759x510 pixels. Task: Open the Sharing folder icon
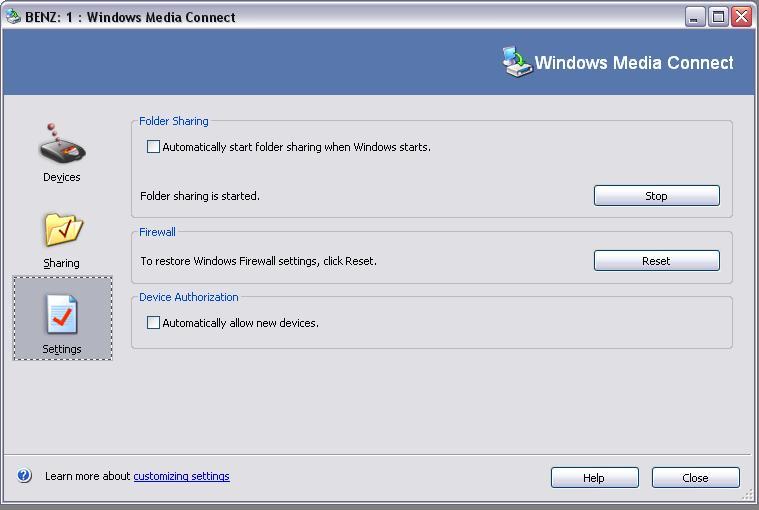tap(63, 229)
